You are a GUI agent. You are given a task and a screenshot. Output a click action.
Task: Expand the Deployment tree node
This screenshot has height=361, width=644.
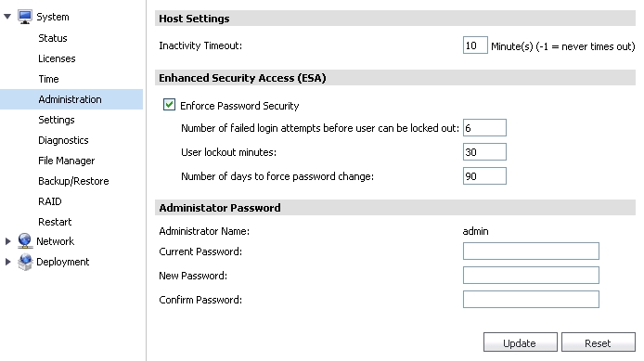pyautogui.click(x=7, y=262)
